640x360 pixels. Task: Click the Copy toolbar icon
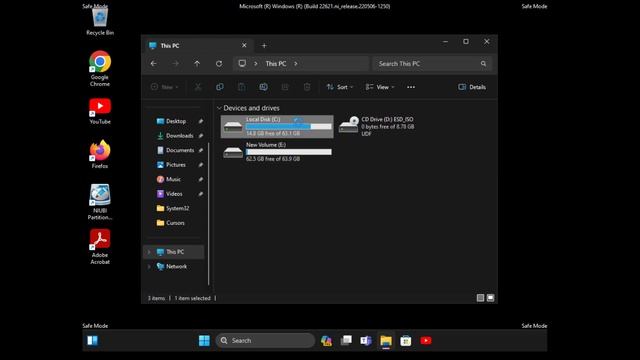[x=220, y=87]
